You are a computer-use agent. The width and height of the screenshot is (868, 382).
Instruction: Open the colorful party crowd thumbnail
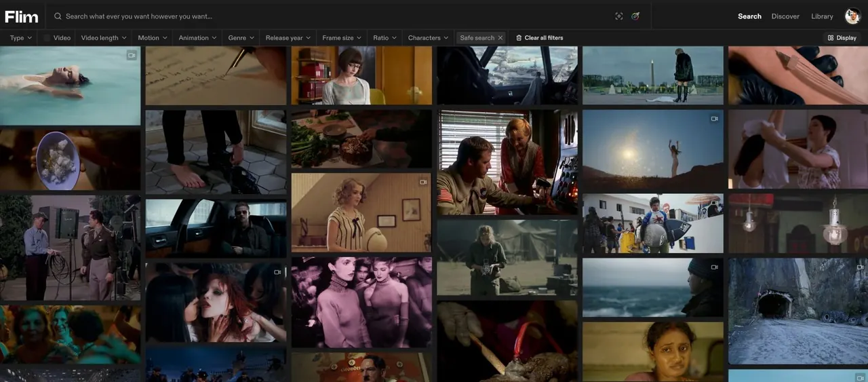(71, 335)
